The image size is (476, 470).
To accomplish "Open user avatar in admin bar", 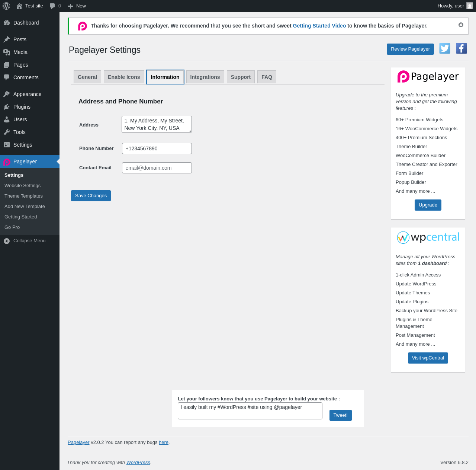I will [470, 6].
